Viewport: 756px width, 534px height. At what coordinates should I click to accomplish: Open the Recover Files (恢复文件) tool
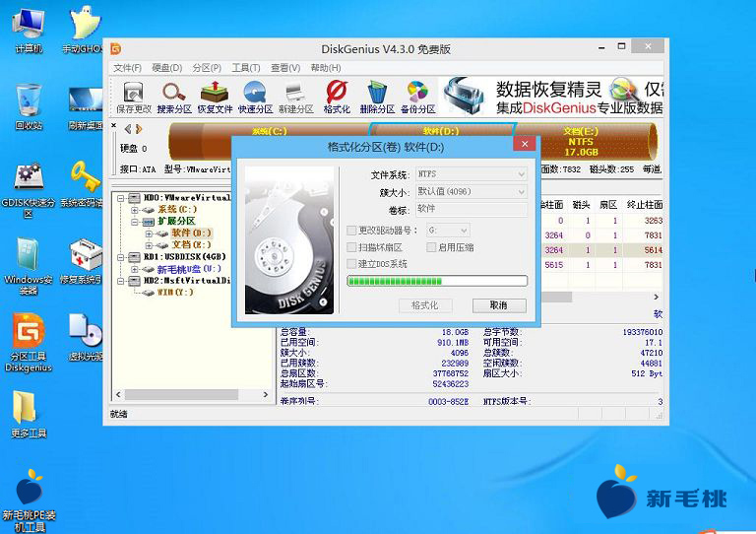(x=215, y=97)
